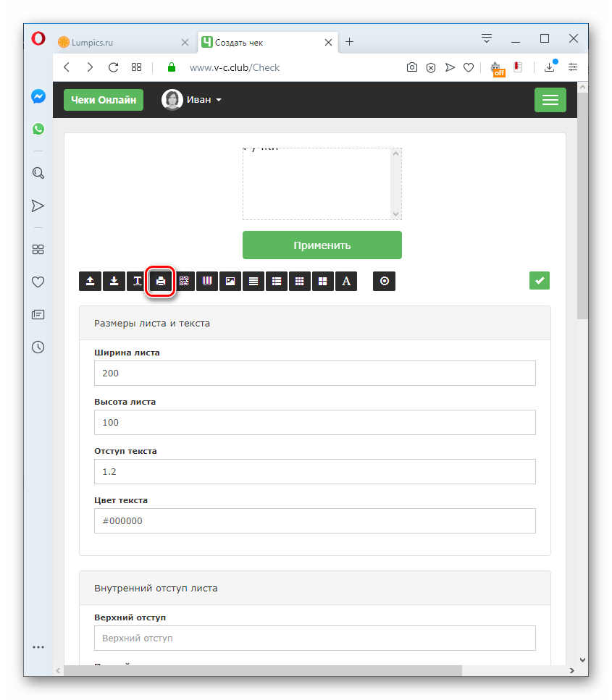Screen dimensions: 612x700
Task: Click the upload arrow toolbar icon
Action: (x=91, y=282)
